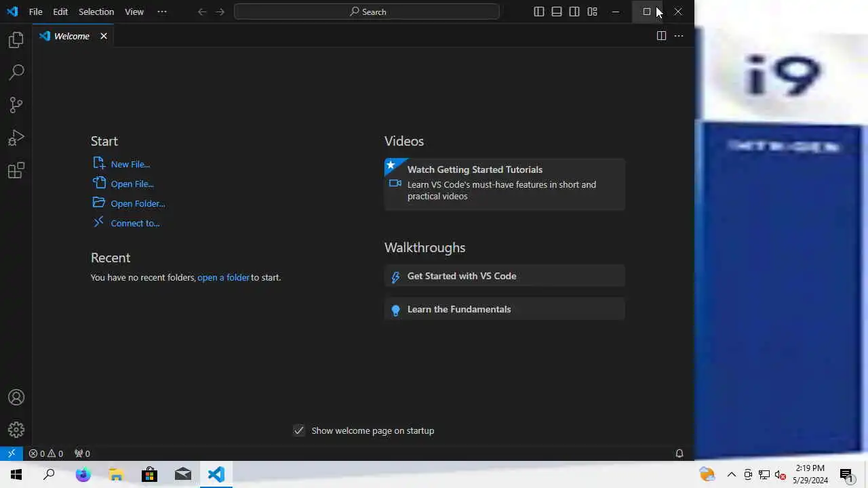Open Source Control view
This screenshot has height=488, width=868.
click(x=16, y=104)
